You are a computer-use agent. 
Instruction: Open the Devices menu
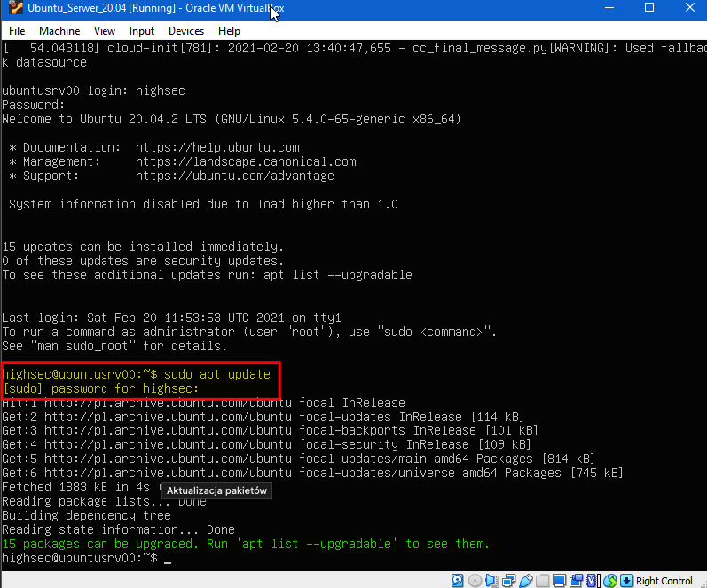tap(186, 31)
